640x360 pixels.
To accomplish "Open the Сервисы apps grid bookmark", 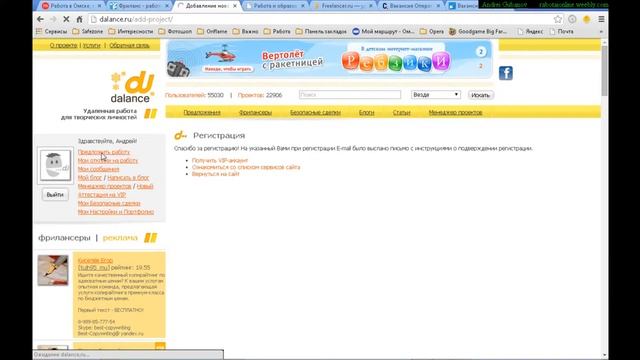I will click(51, 31).
